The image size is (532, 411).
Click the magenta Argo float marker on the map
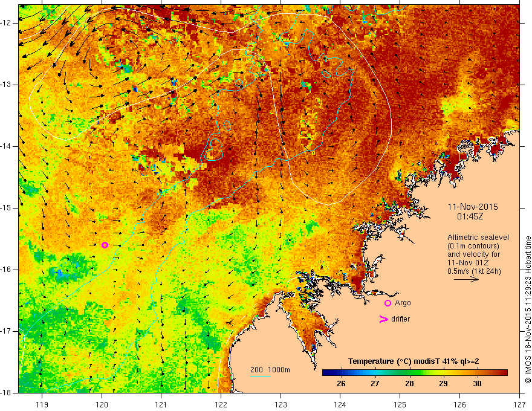105,245
